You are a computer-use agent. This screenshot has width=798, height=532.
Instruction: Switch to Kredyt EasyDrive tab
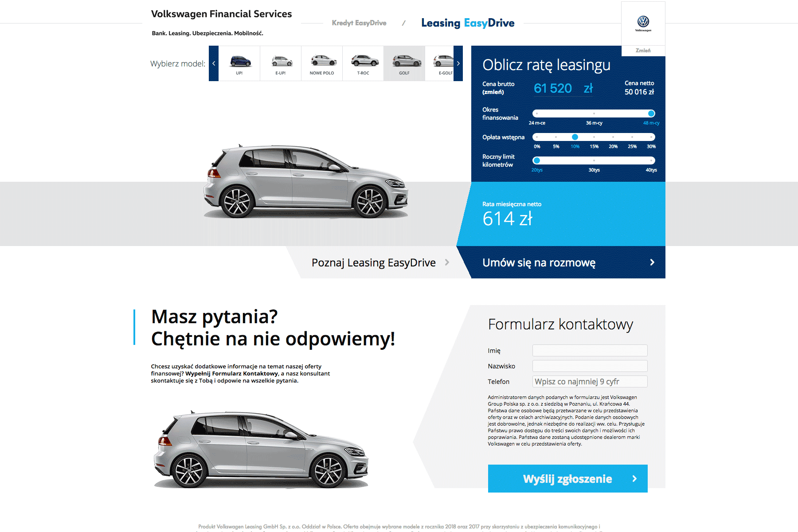(359, 23)
